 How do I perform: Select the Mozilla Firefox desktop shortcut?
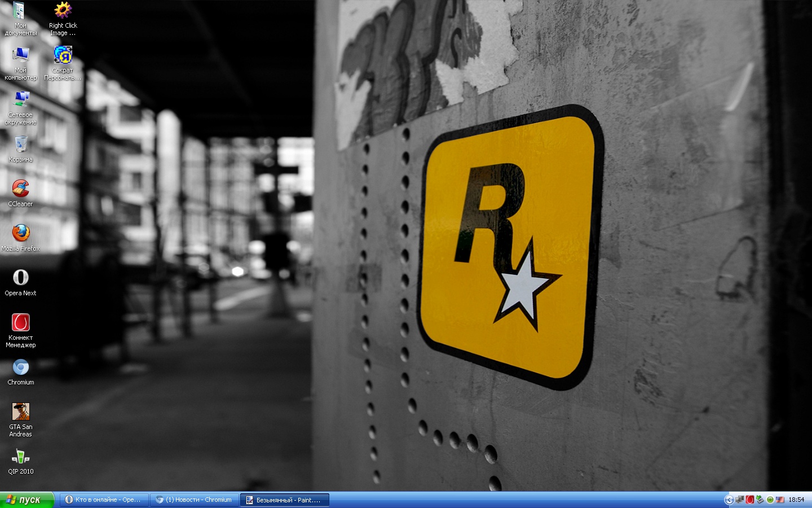coord(20,238)
